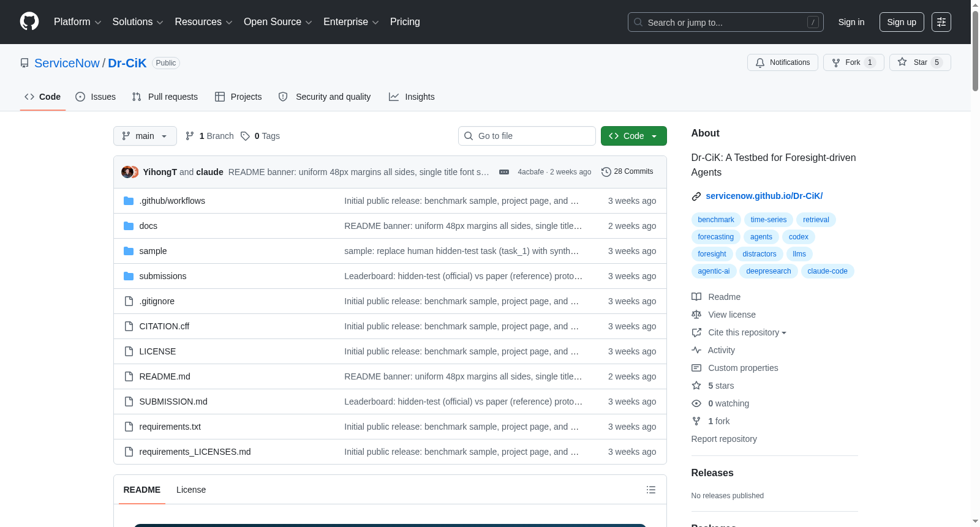Click the Go to file search field
Image resolution: width=980 pixels, height=527 pixels.
(527, 136)
